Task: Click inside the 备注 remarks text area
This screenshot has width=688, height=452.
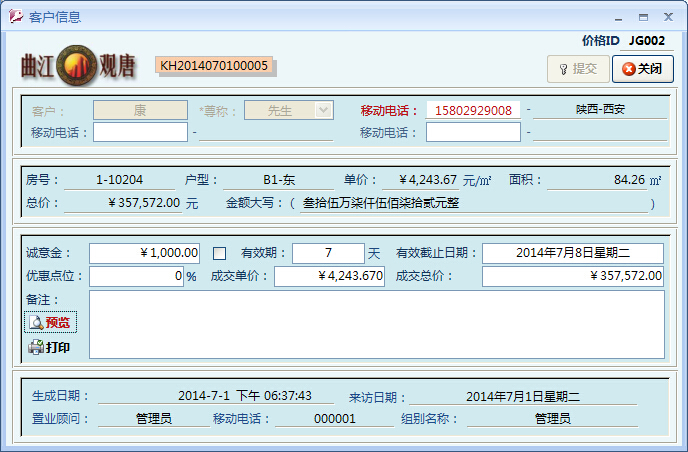Action: tap(377, 324)
